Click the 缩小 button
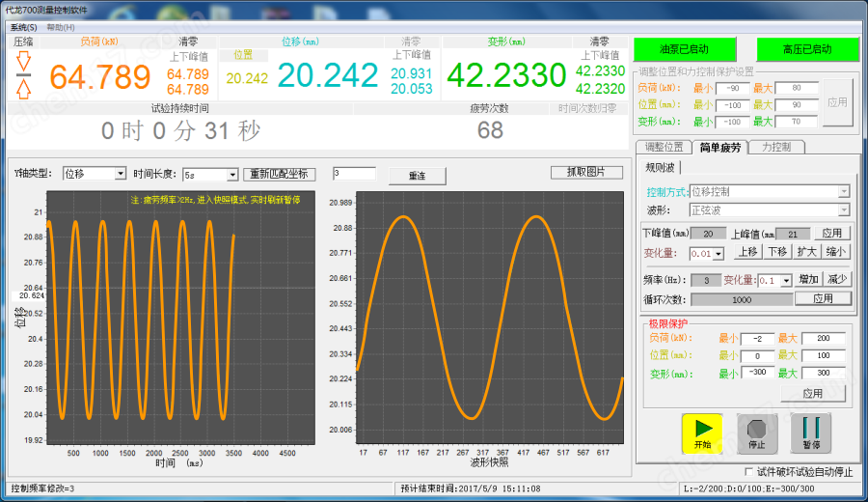868x502 pixels. [x=835, y=252]
